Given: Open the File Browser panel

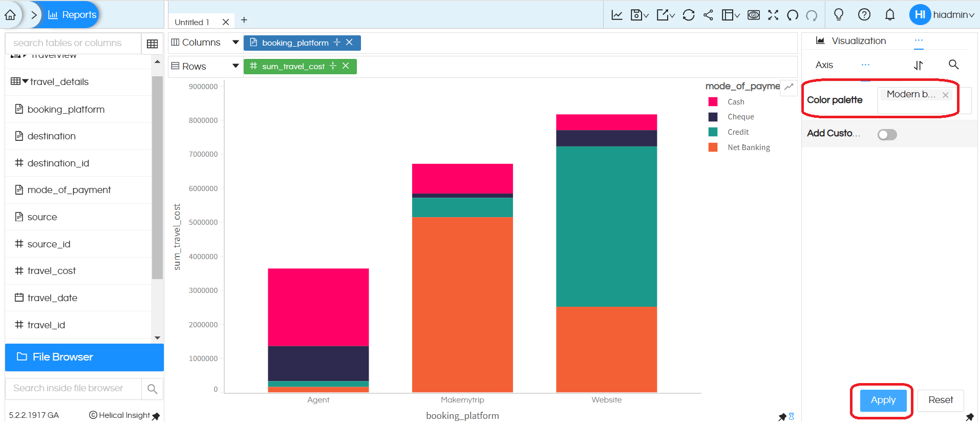Looking at the screenshot, I should (x=84, y=357).
